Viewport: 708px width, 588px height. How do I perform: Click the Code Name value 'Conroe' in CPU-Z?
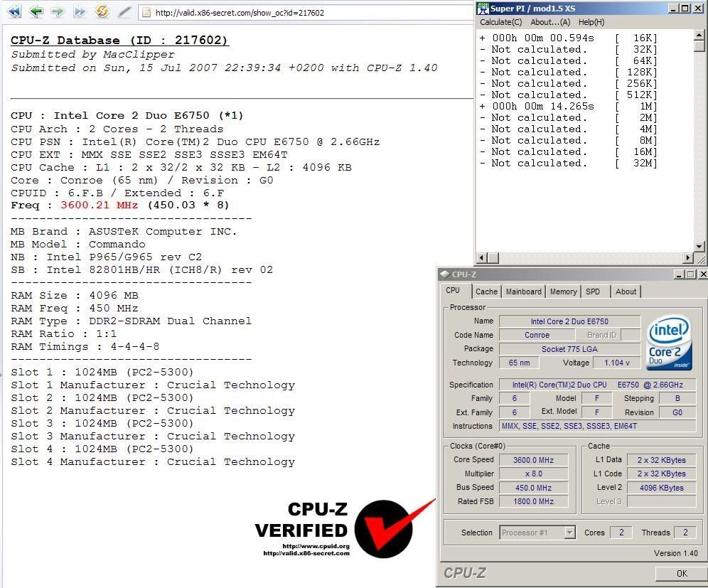click(x=537, y=335)
